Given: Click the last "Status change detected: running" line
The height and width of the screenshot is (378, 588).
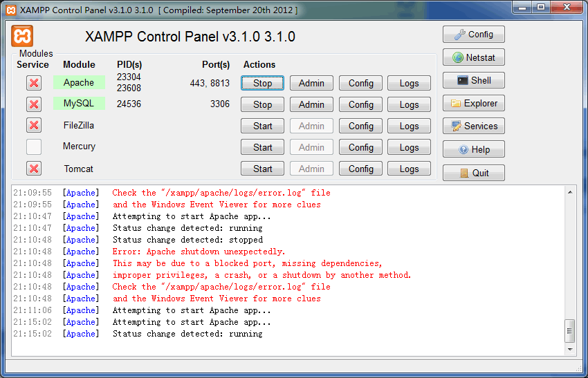Looking at the screenshot, I should (187, 333).
